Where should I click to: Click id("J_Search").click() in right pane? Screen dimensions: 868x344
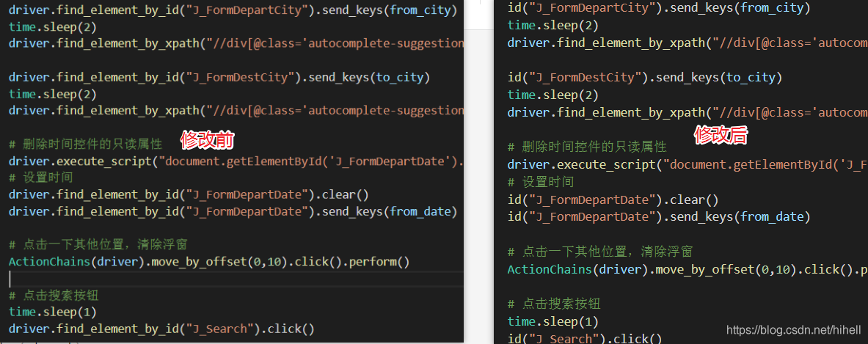(585, 338)
